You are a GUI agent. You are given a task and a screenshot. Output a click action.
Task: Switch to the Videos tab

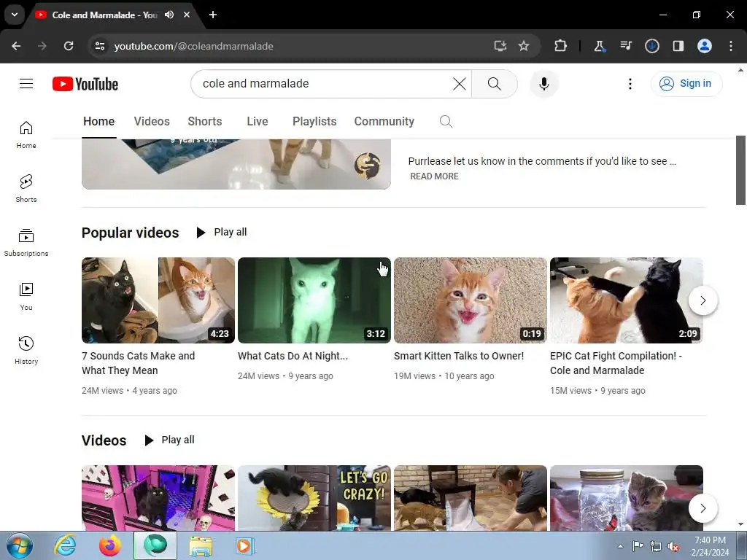pyautogui.click(x=152, y=122)
